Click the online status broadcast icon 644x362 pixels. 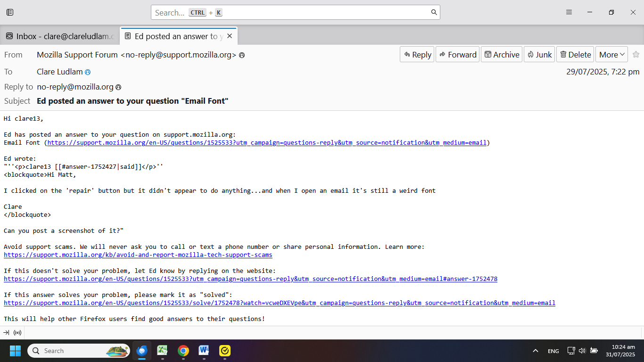[17, 333]
